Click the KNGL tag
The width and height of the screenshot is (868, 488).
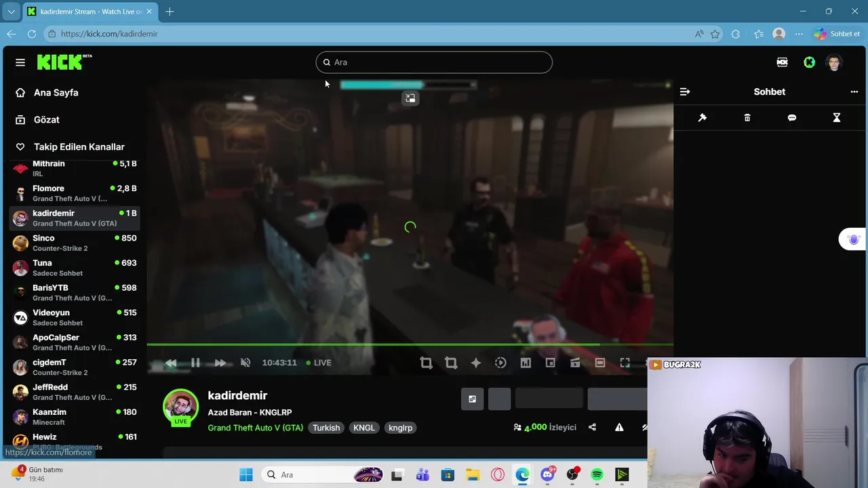coord(364,428)
